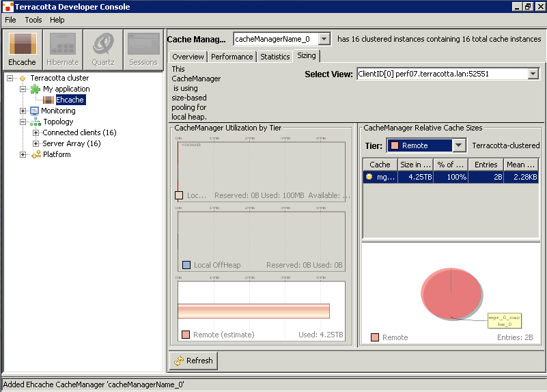Screen dimensions: 547x392
Task: Click the 2B entries cell
Action: [486, 177]
